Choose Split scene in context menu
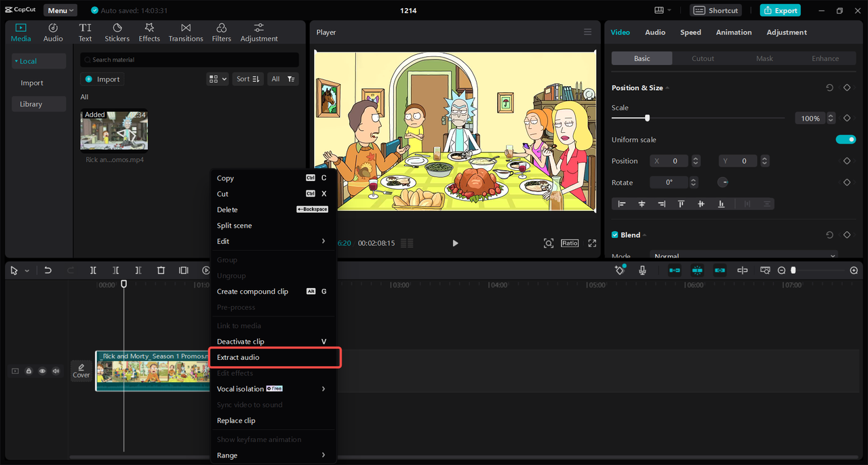This screenshot has width=868, height=465. point(273,226)
